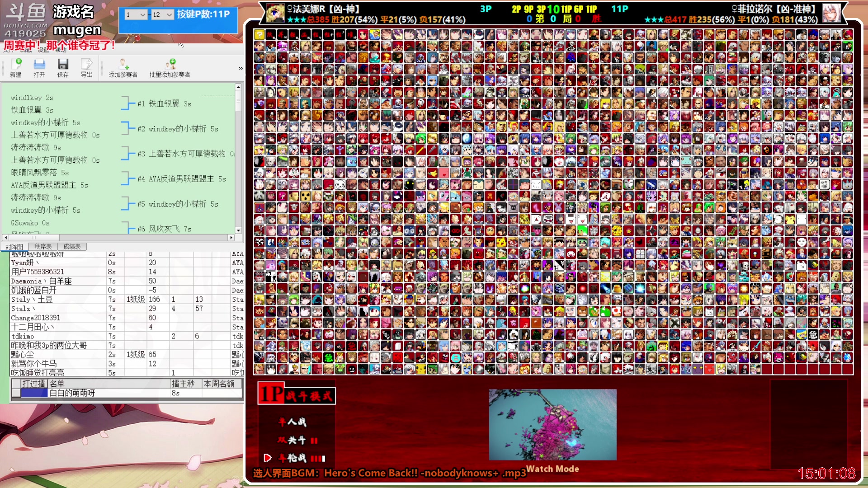The width and height of the screenshot is (868, 488).
Task: Click the bracket horizontal scrollbar left arrow
Action: click(x=5, y=237)
